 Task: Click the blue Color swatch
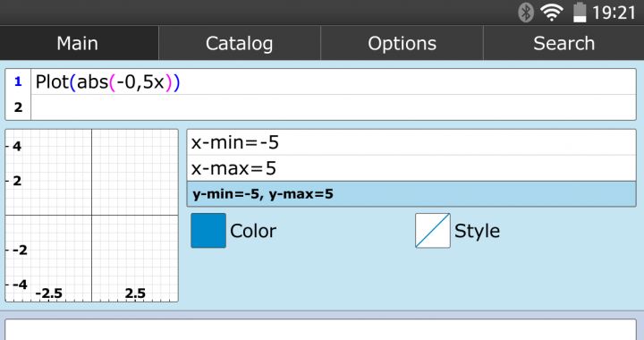click(208, 230)
